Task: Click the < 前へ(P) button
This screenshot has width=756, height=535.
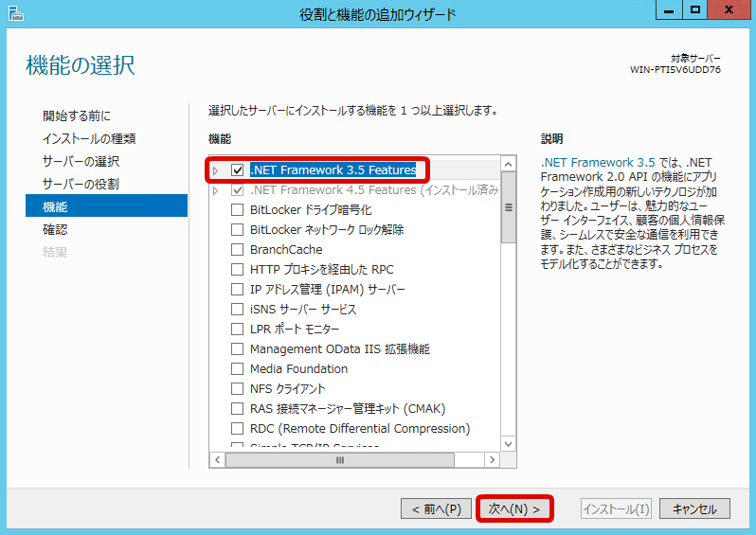Action: coord(437,508)
